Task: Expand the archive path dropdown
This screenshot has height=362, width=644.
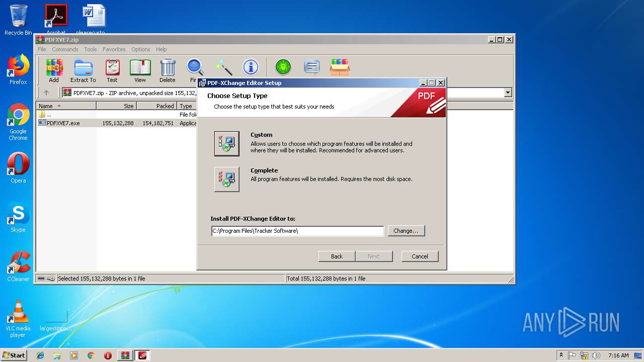Action: click(x=508, y=93)
